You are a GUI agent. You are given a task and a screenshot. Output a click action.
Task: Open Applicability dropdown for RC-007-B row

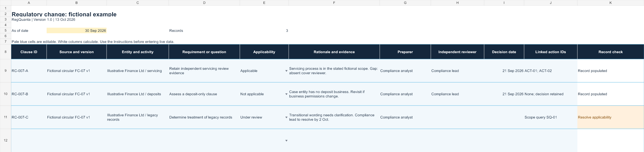[x=286, y=94]
